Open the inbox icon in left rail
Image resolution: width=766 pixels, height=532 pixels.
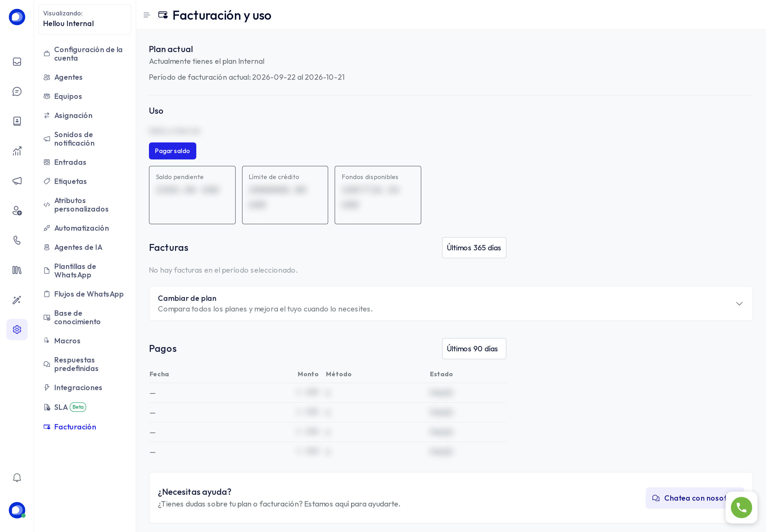pyautogui.click(x=17, y=62)
